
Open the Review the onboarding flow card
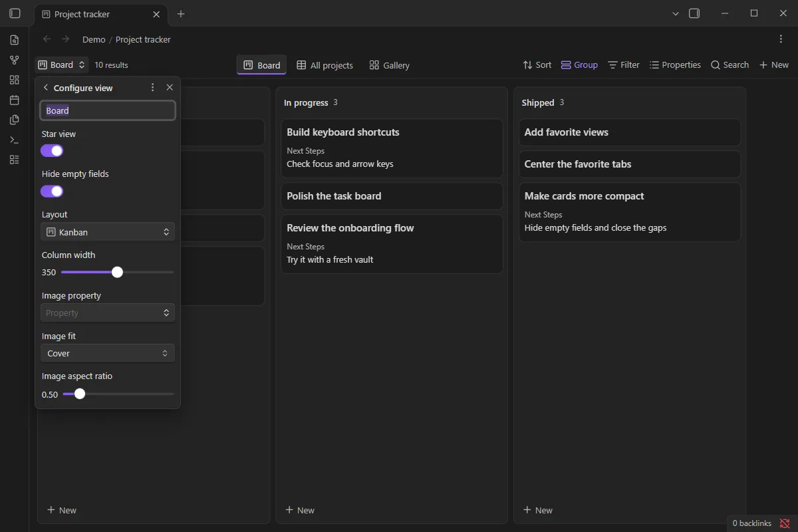click(x=392, y=243)
